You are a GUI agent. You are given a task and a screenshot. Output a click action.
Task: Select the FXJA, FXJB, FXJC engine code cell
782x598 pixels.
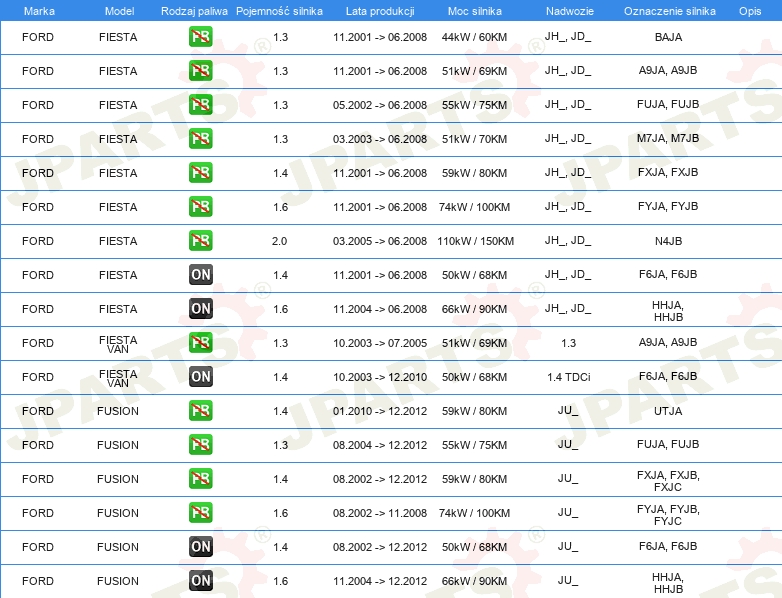(668, 481)
